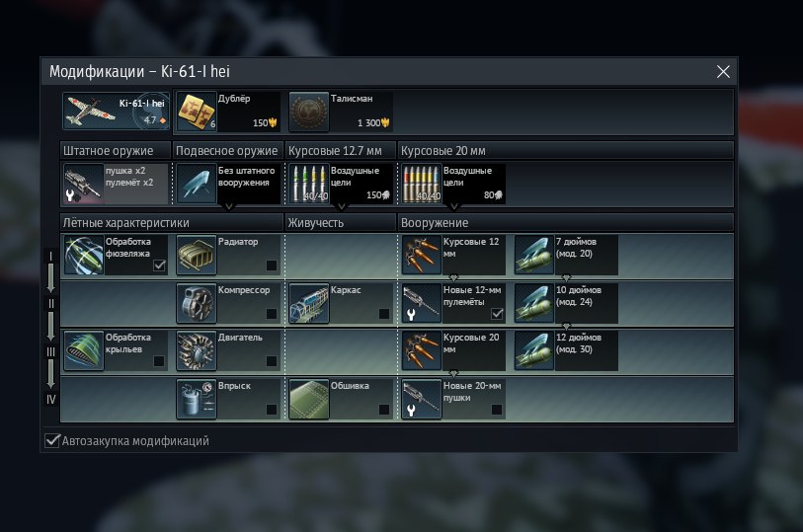Image resolution: width=803 pixels, height=532 pixels.
Task: Select the Каркас airframe icon
Action: click(x=309, y=303)
